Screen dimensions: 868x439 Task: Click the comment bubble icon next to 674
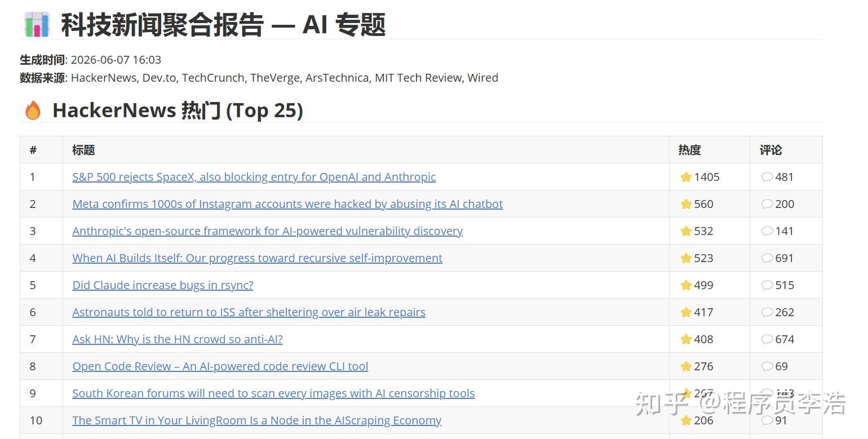pos(767,339)
